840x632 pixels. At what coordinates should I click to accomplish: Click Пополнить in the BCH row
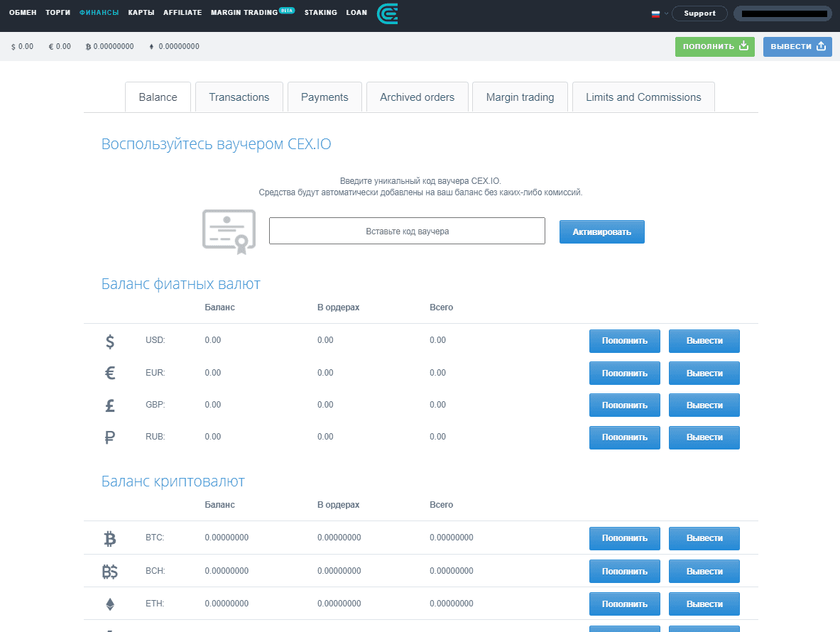pos(625,572)
